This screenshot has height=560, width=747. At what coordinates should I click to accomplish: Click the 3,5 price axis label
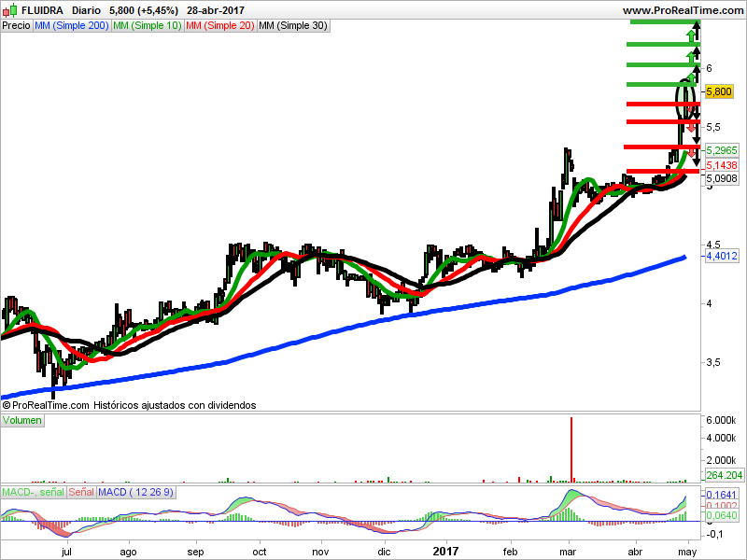713,362
